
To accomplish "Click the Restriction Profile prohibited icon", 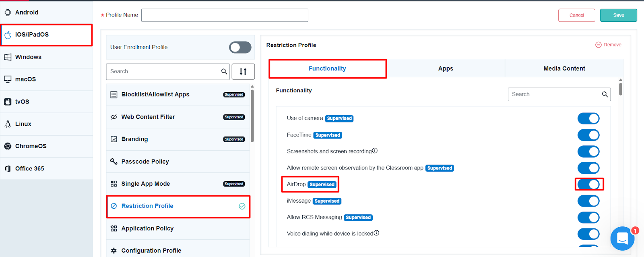I will 114,206.
